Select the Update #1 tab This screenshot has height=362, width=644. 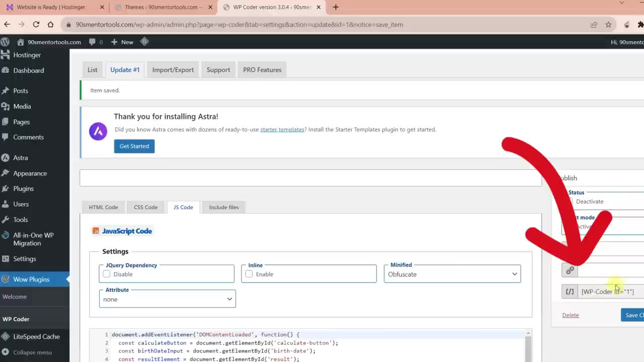[x=125, y=70]
